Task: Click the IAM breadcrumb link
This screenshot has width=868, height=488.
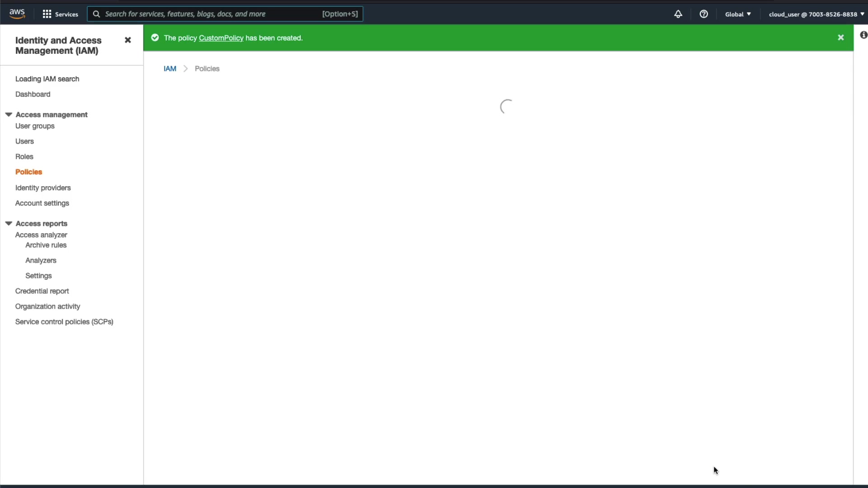Action: pos(170,69)
